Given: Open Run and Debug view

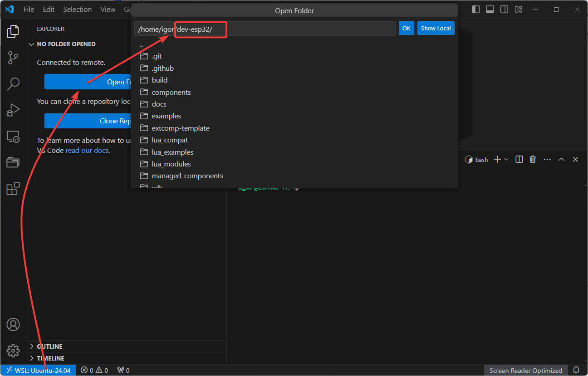Looking at the screenshot, I should [x=13, y=110].
